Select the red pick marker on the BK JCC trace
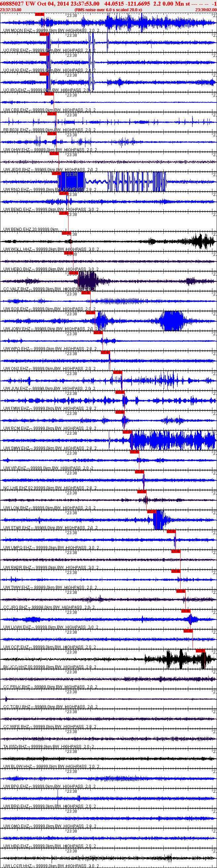Image resolution: width=217 pixels, height=868 pixels. (200, 651)
